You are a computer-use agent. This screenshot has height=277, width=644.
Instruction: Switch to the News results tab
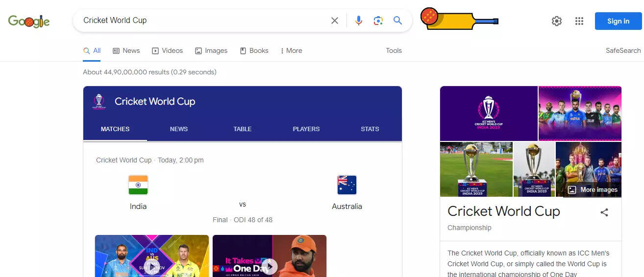click(x=126, y=50)
